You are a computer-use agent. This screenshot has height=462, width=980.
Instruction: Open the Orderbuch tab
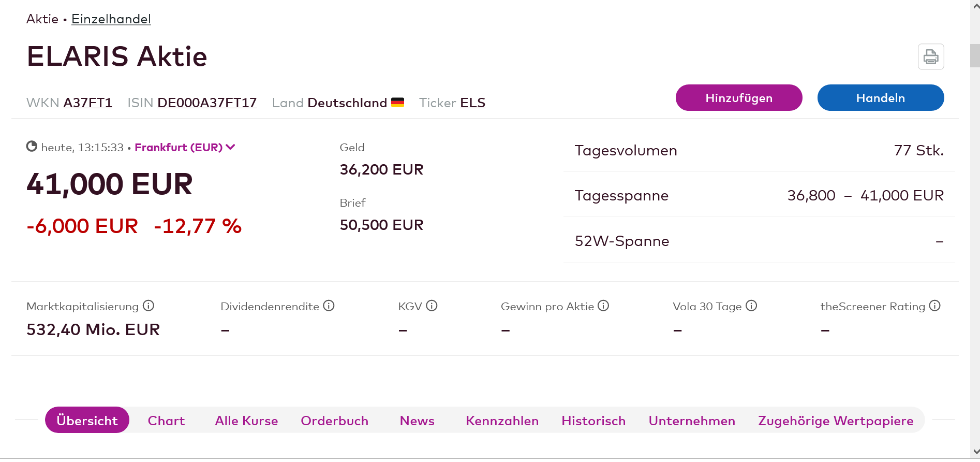(334, 421)
